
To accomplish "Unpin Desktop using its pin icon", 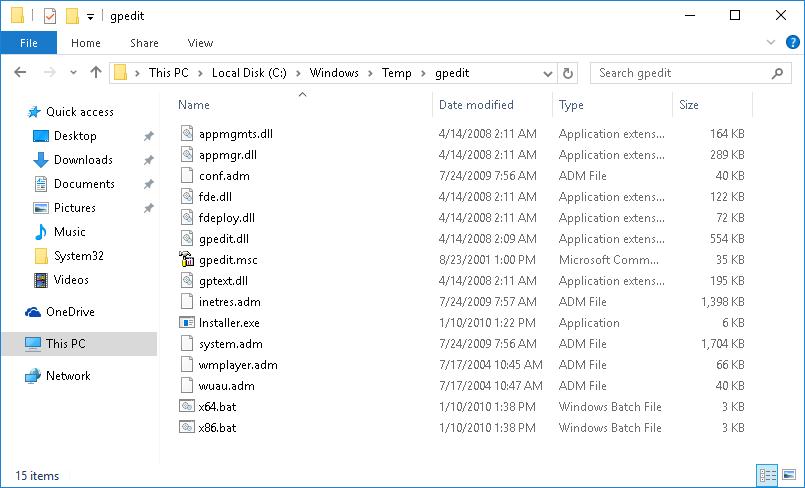I will coord(148,136).
